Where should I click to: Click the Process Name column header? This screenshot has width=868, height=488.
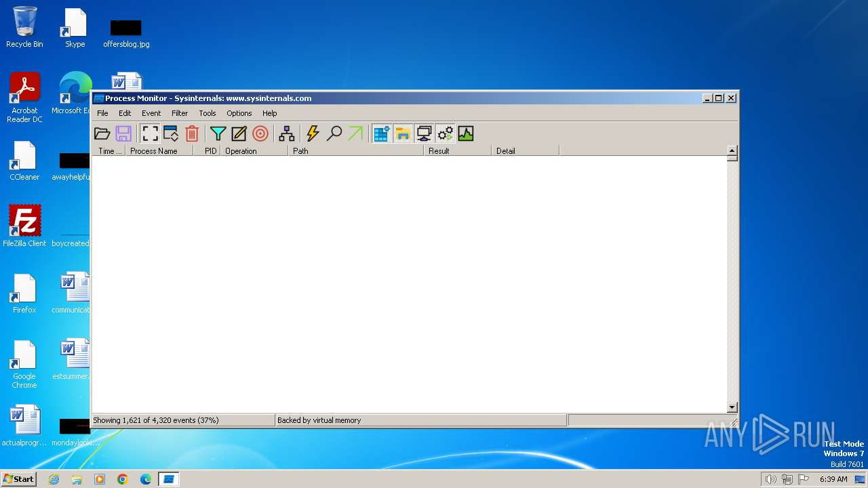click(x=159, y=150)
